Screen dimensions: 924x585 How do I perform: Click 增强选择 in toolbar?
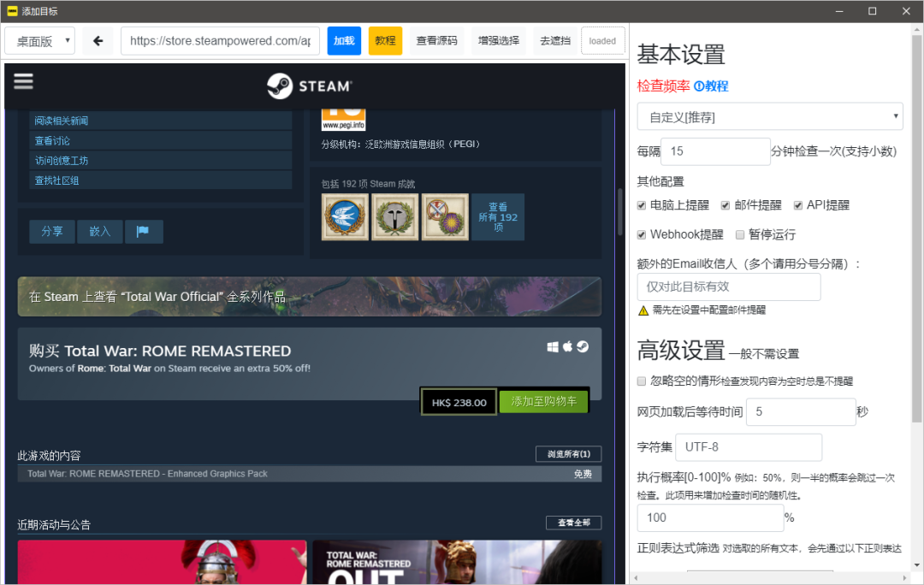pyautogui.click(x=499, y=41)
